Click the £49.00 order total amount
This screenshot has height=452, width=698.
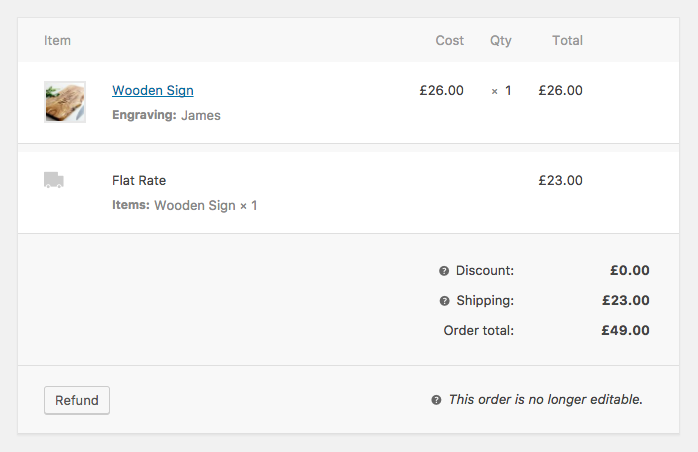click(625, 330)
